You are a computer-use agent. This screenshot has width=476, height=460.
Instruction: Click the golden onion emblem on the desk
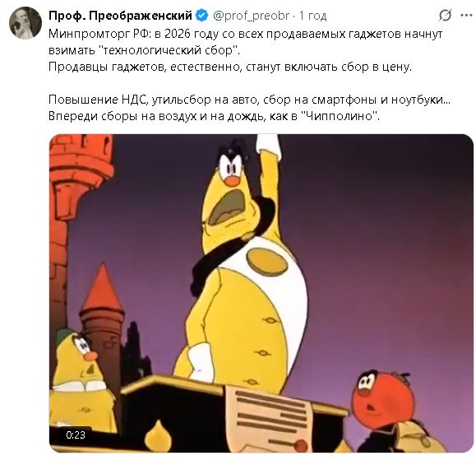[158, 435]
